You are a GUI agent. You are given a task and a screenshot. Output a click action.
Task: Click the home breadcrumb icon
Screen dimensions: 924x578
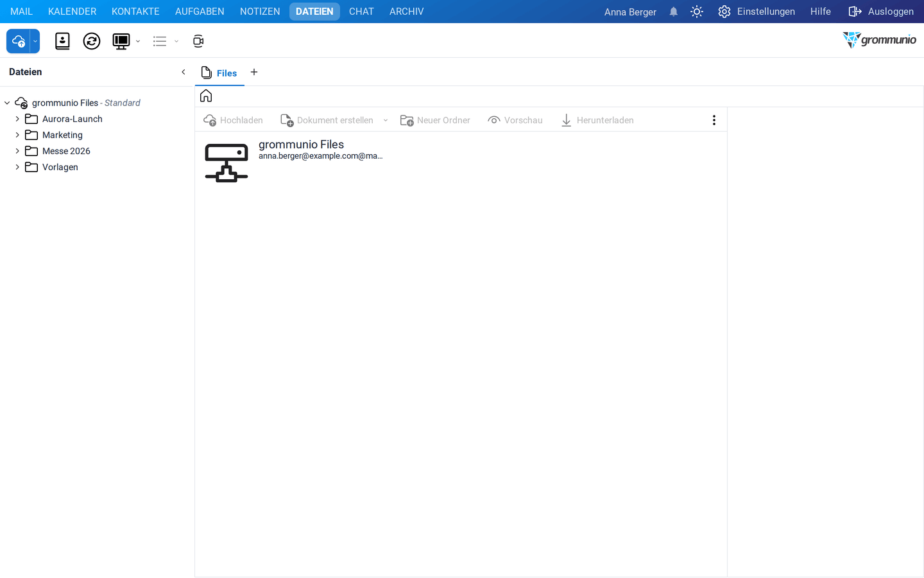tap(206, 96)
